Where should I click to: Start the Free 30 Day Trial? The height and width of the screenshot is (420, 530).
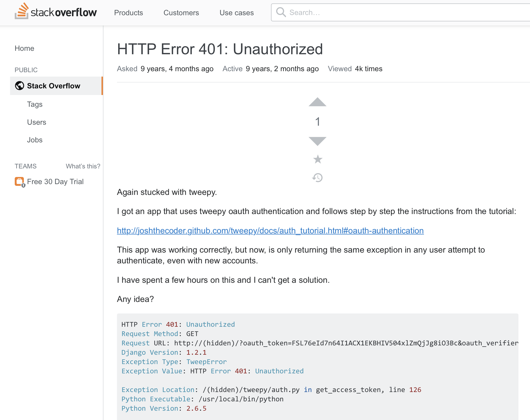(55, 181)
